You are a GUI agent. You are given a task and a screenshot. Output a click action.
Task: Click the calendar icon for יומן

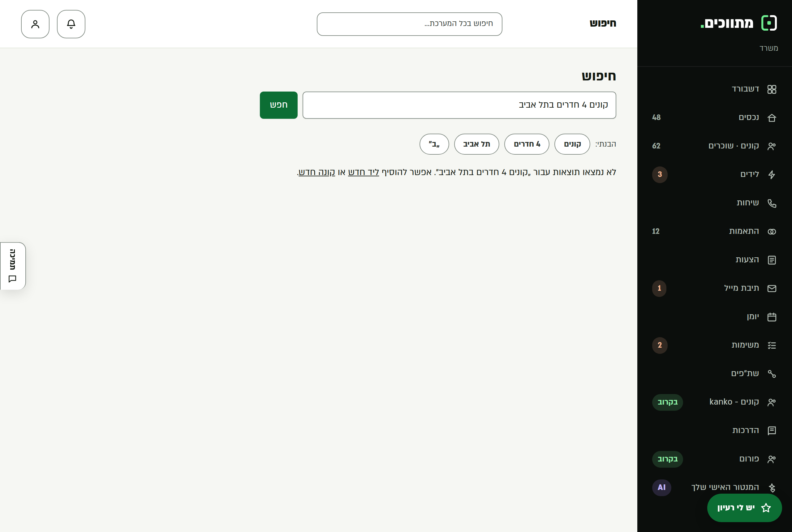[x=772, y=317]
